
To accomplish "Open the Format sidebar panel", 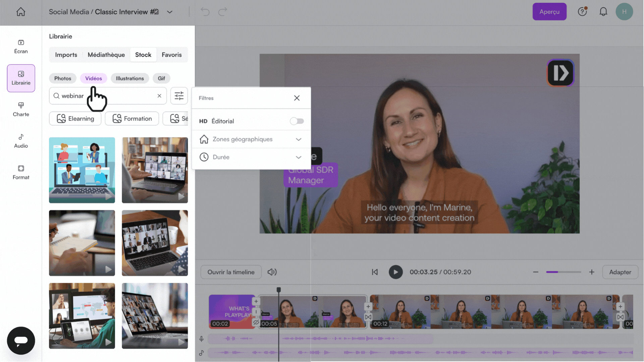I will point(21,172).
